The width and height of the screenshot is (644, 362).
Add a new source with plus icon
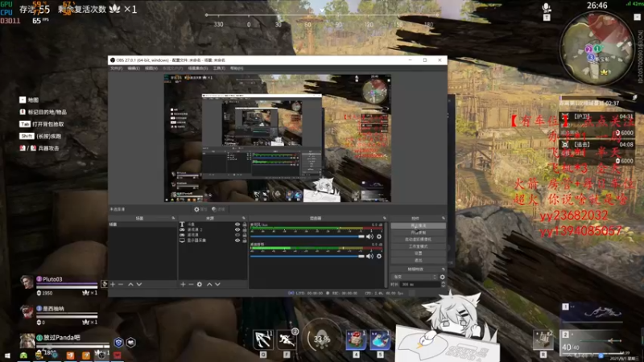(184, 284)
